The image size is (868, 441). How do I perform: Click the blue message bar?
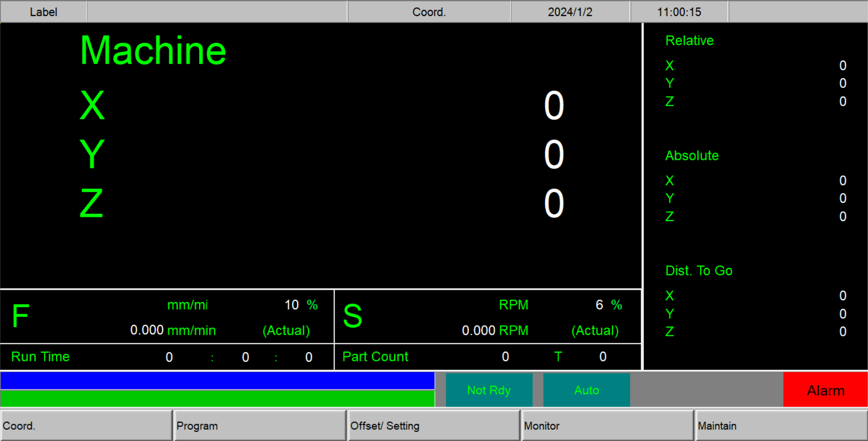(217, 381)
